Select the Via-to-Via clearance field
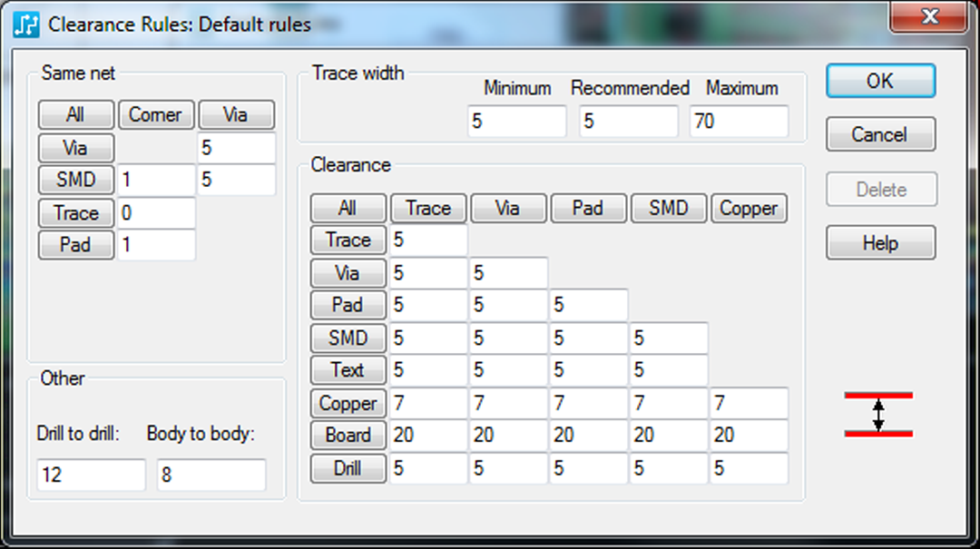Image resolution: width=980 pixels, height=549 pixels. 508,273
